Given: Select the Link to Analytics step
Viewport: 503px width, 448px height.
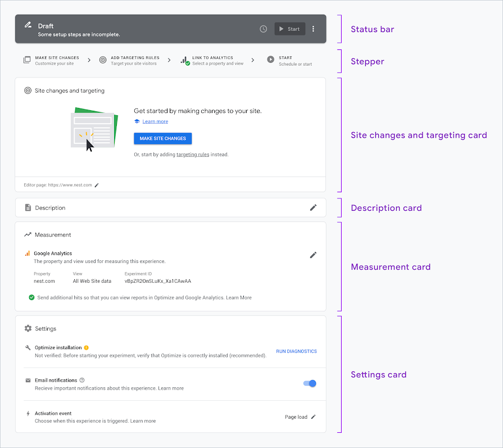Looking at the screenshot, I should (212, 60).
